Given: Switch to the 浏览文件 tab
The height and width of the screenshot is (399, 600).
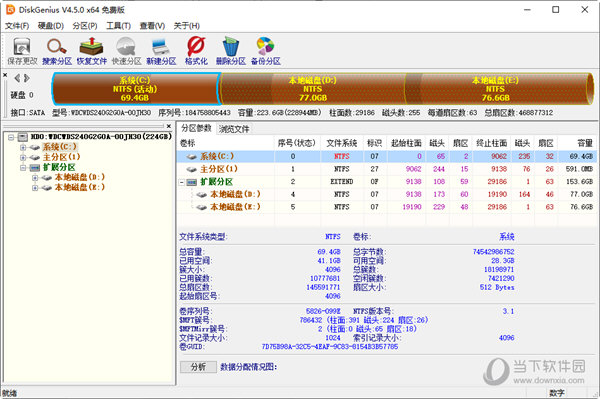Looking at the screenshot, I should pyautogui.click(x=234, y=129).
